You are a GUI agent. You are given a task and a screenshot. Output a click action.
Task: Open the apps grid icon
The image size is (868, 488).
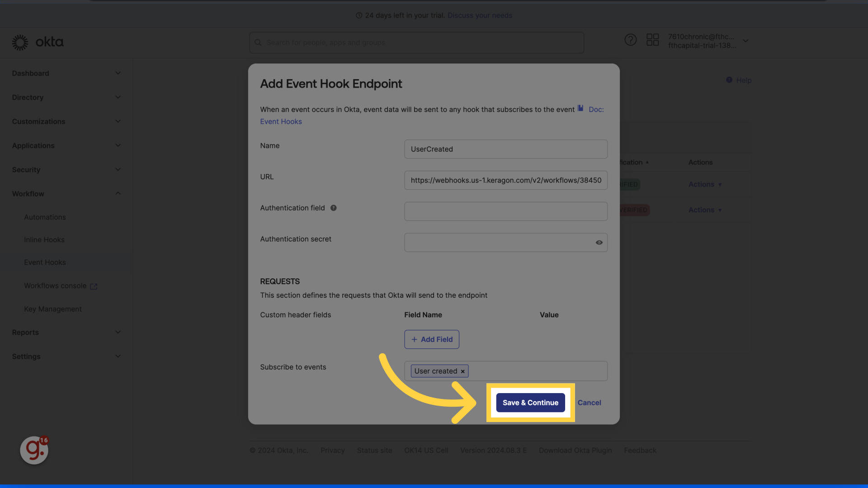pyautogui.click(x=652, y=40)
